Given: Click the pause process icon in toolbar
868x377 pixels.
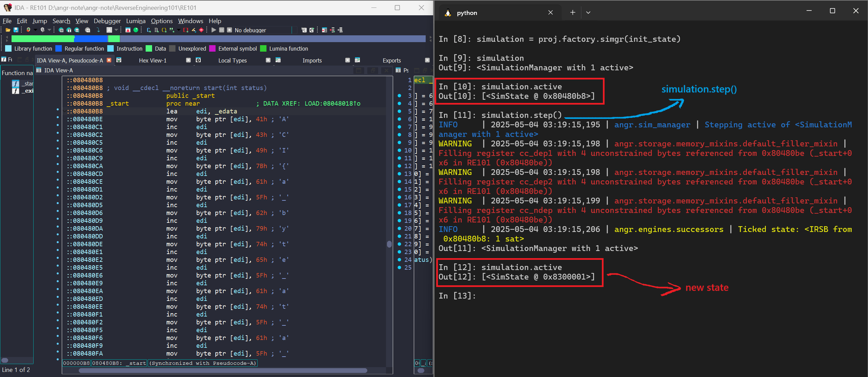Looking at the screenshot, I should 222,30.
